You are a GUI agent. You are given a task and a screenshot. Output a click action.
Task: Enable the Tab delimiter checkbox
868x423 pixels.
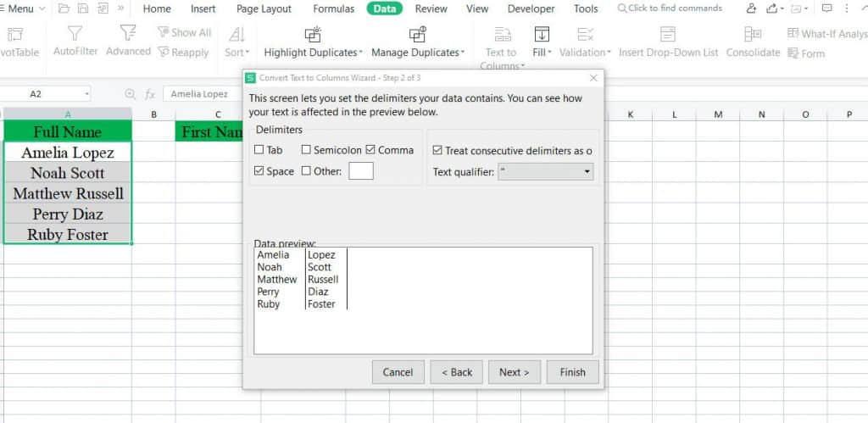tap(259, 150)
